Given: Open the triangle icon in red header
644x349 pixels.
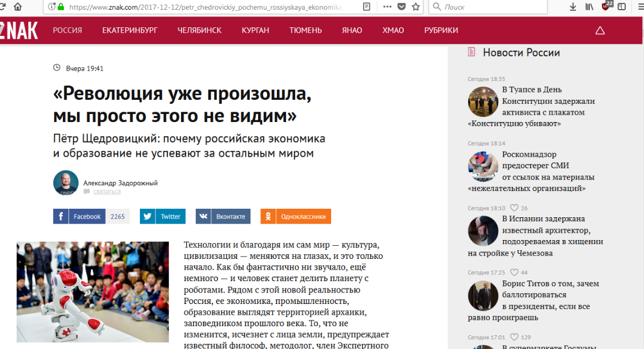Looking at the screenshot, I should coord(600,30).
